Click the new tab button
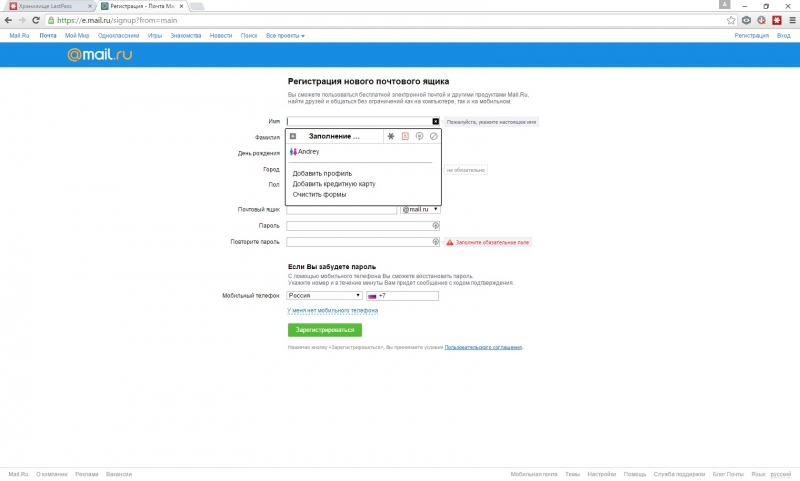The image size is (800, 481). (197, 6)
